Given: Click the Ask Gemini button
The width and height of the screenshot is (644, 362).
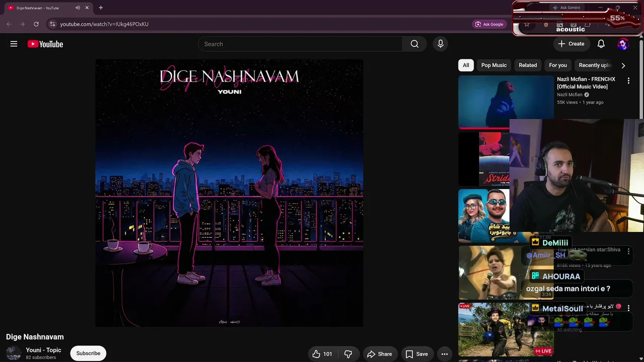Looking at the screenshot, I should (566, 8).
